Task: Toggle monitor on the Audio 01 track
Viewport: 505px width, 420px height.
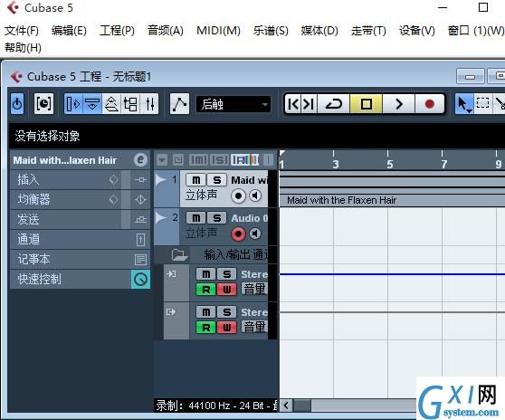Action: pyautogui.click(x=255, y=234)
